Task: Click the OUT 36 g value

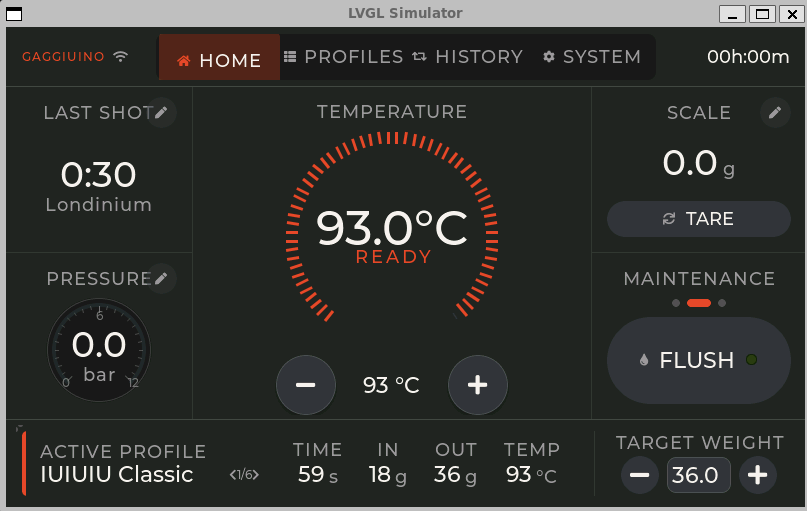Action: tap(455, 475)
